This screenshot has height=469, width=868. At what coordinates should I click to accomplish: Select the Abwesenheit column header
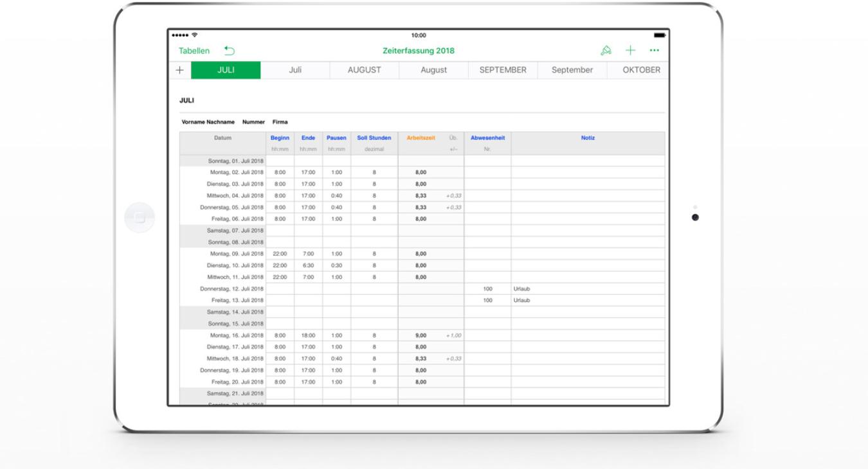[487, 137]
